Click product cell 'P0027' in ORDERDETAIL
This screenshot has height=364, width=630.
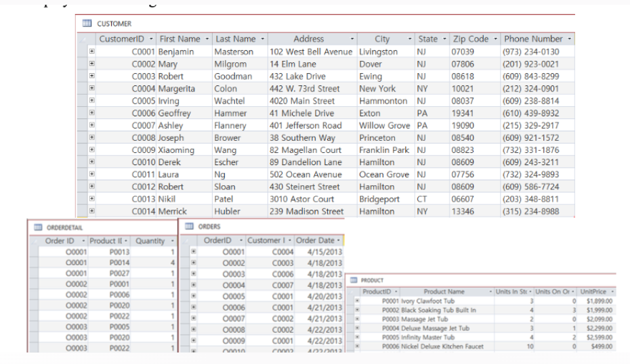[109, 273]
